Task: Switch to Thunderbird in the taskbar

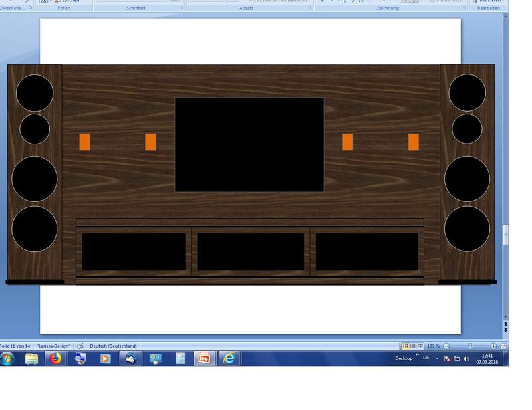Action: [x=131, y=359]
